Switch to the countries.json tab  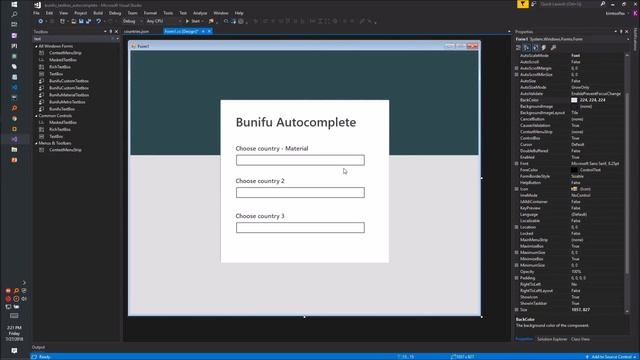[x=136, y=31]
